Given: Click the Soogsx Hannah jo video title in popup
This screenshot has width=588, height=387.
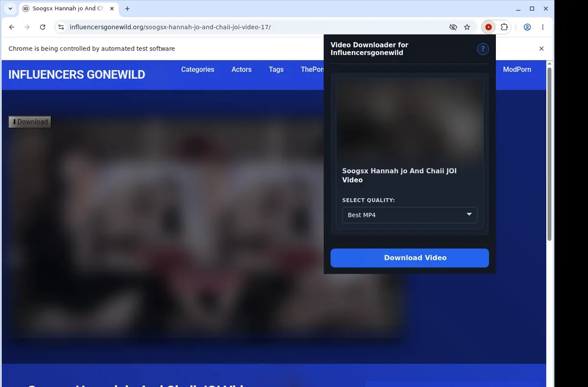Looking at the screenshot, I should click(x=399, y=175).
